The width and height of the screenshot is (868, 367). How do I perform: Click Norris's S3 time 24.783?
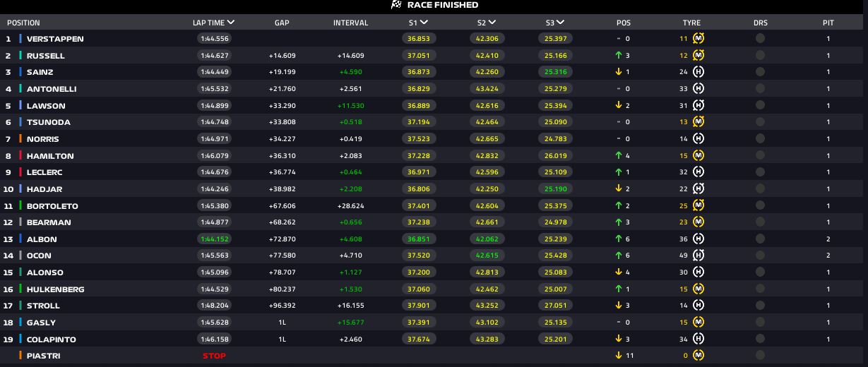coord(555,139)
